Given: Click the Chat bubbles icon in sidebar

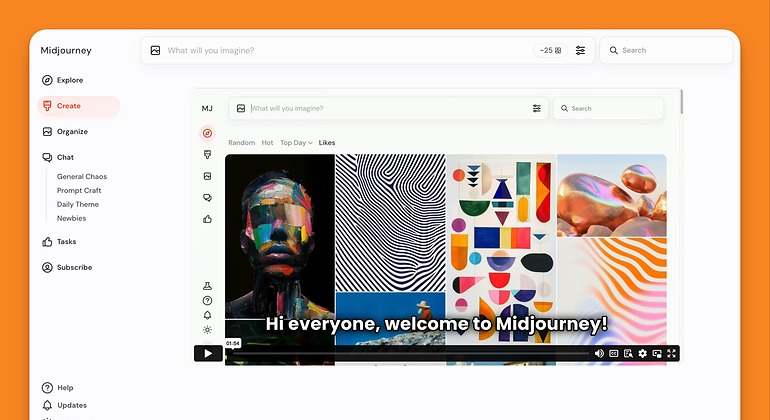Looking at the screenshot, I should click(x=47, y=157).
